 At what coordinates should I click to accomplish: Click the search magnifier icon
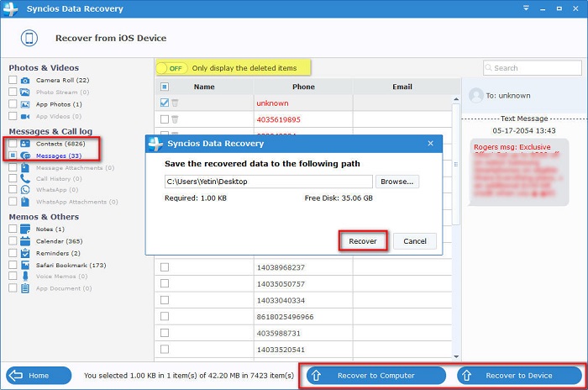point(489,68)
